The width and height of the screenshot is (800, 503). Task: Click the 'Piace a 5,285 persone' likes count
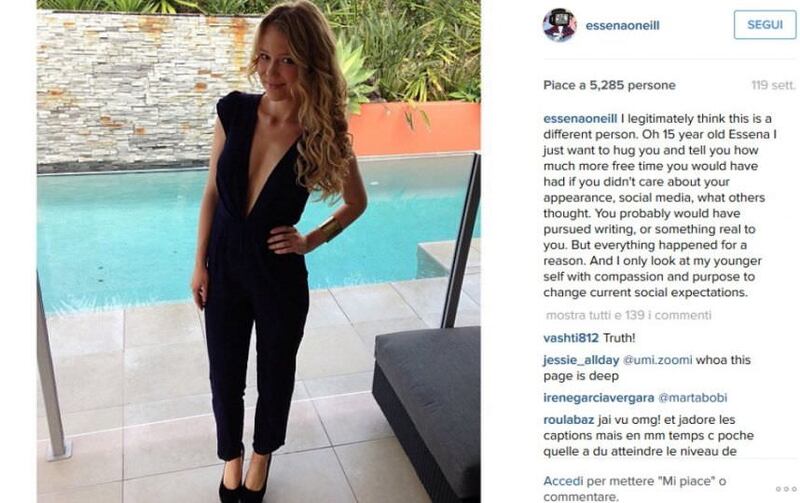pos(610,85)
